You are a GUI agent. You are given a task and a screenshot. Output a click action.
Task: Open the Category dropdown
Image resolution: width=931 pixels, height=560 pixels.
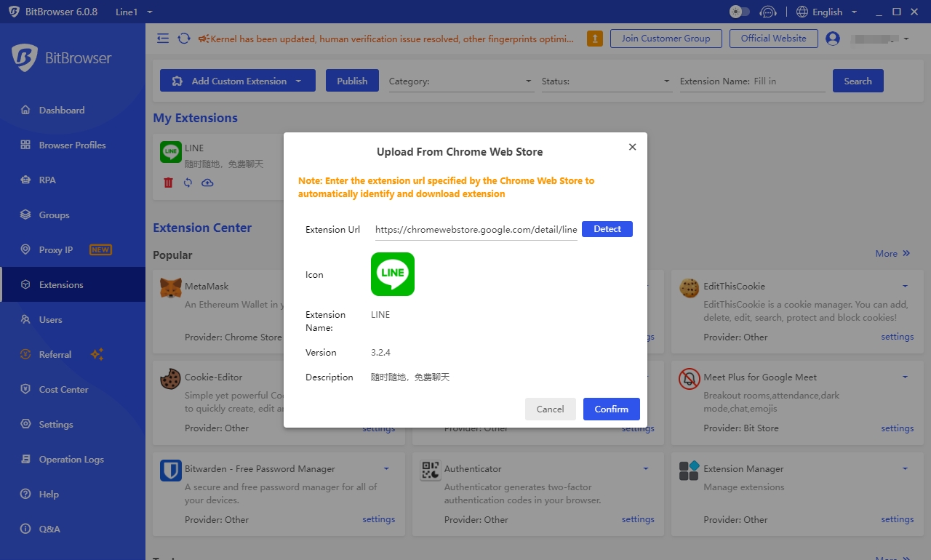tap(462, 81)
